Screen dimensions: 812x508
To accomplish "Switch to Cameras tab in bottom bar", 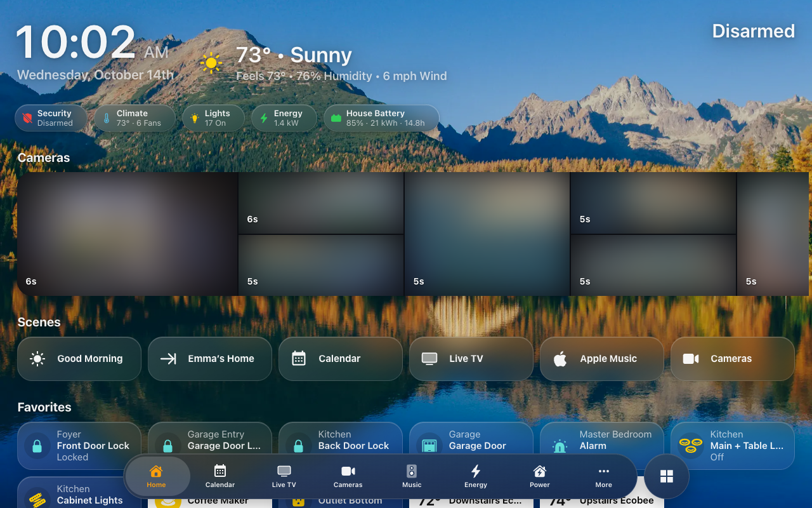I will pyautogui.click(x=348, y=476).
